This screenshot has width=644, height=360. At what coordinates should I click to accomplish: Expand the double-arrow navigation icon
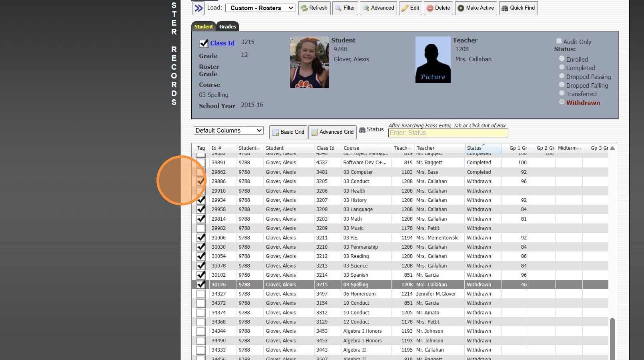199,8
